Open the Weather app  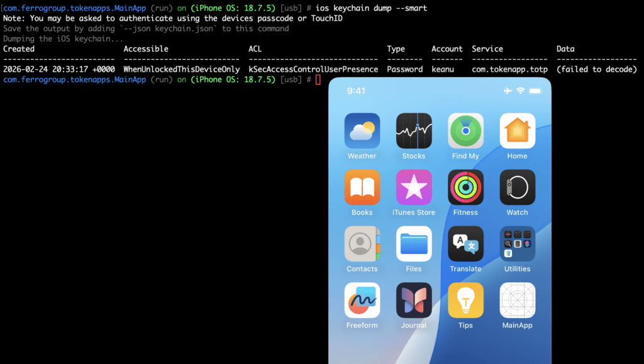point(362,131)
